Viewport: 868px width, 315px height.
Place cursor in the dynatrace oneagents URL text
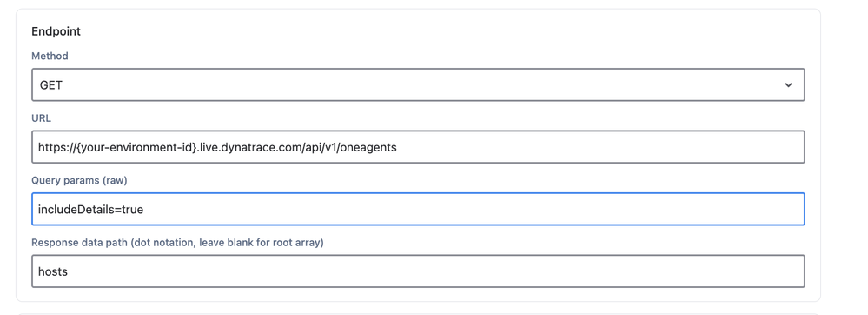[217, 148]
